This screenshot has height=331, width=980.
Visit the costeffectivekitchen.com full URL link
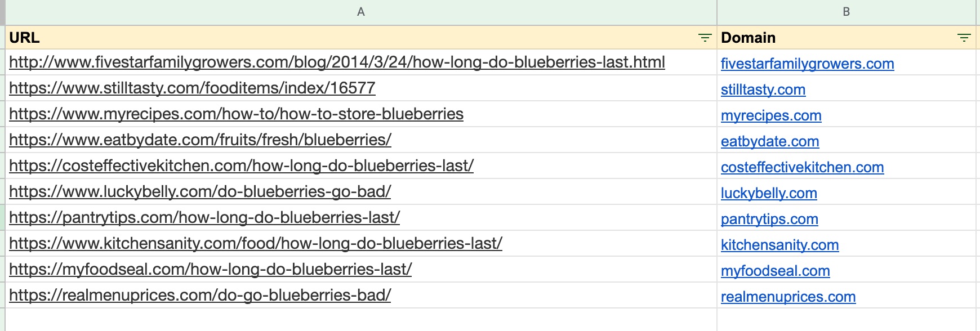click(x=241, y=166)
